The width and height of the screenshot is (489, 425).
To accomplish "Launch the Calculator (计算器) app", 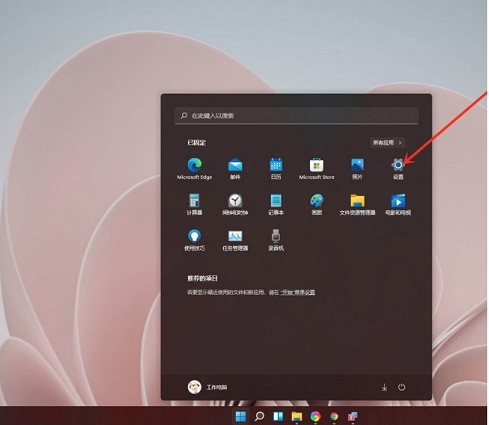I will (194, 204).
